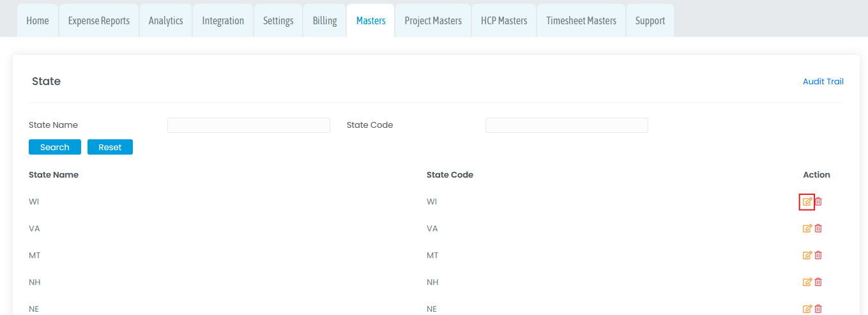Screen dimensions: 868x315
Task: Edit the NH state row
Action: click(x=807, y=282)
